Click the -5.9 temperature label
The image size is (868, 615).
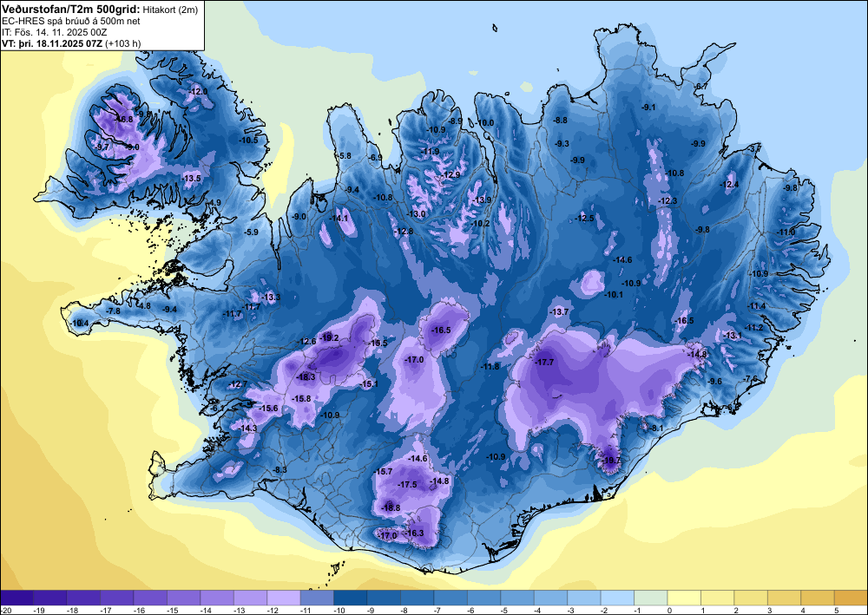coord(252,232)
